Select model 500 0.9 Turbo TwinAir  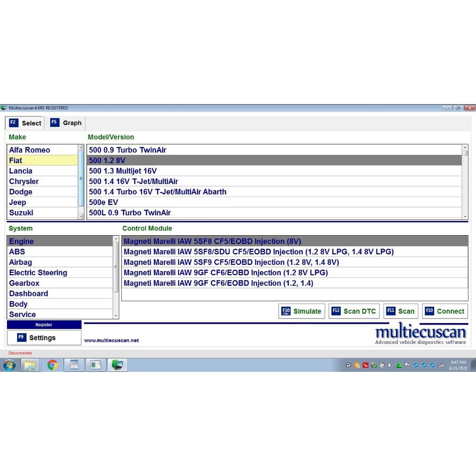tap(274, 150)
